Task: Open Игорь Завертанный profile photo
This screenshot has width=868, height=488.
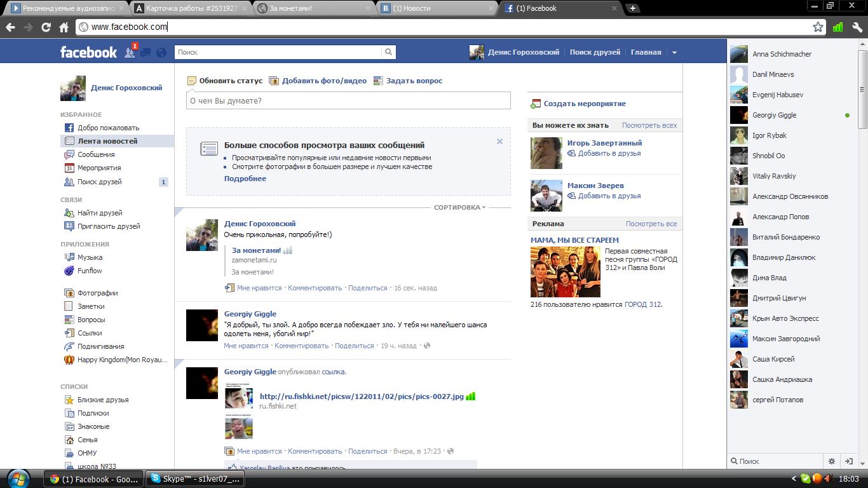Action: click(x=546, y=153)
